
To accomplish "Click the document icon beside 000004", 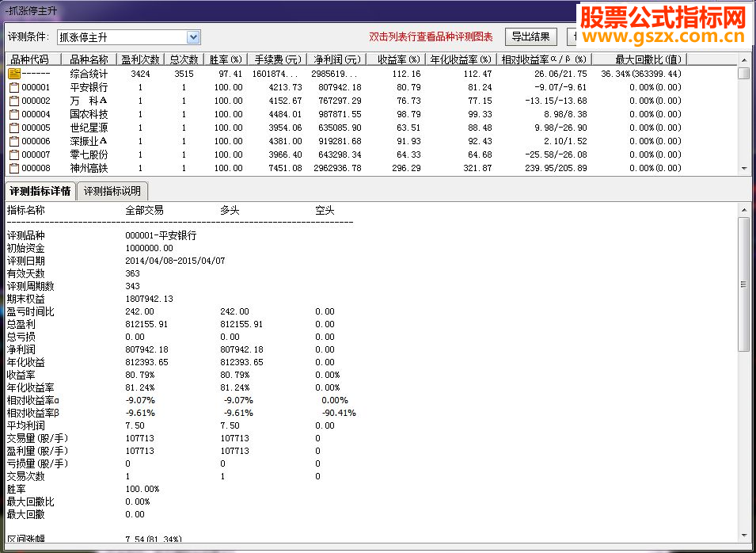I will [x=14, y=114].
